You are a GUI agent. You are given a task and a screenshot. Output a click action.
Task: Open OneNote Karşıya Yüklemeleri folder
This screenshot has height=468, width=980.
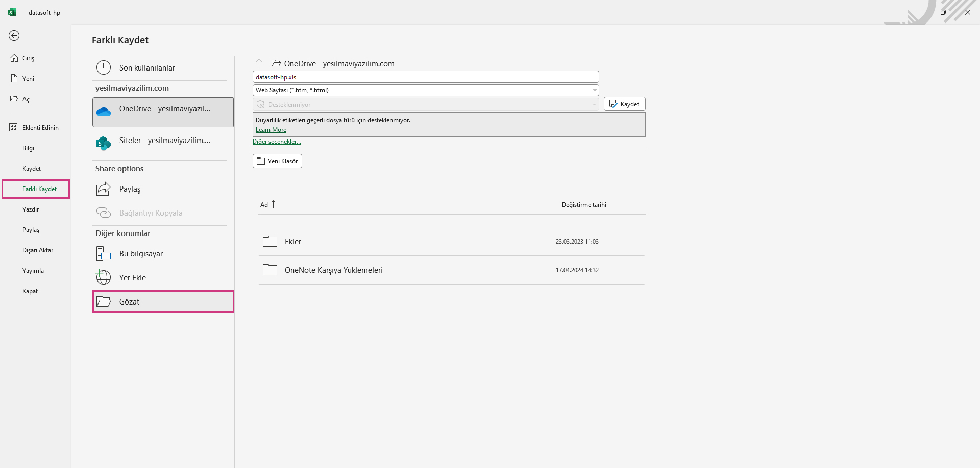(x=333, y=270)
